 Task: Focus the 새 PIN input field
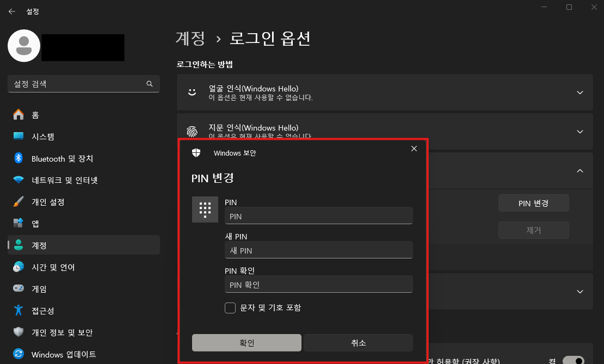tap(318, 250)
